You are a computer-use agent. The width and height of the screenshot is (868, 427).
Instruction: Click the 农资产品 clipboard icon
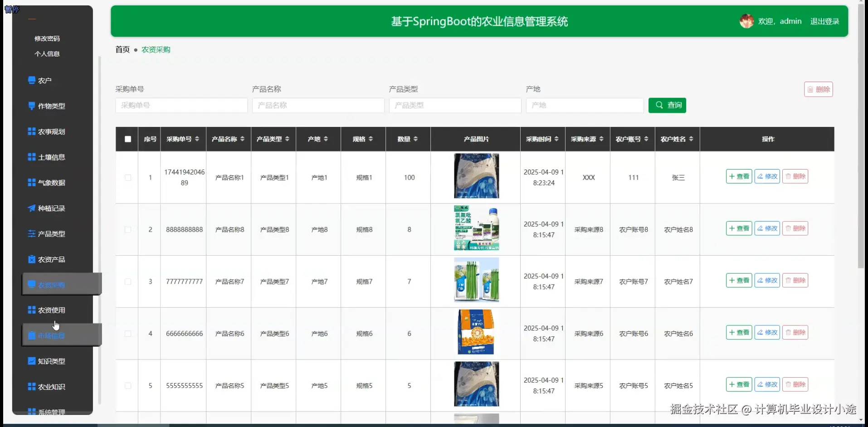coord(32,259)
